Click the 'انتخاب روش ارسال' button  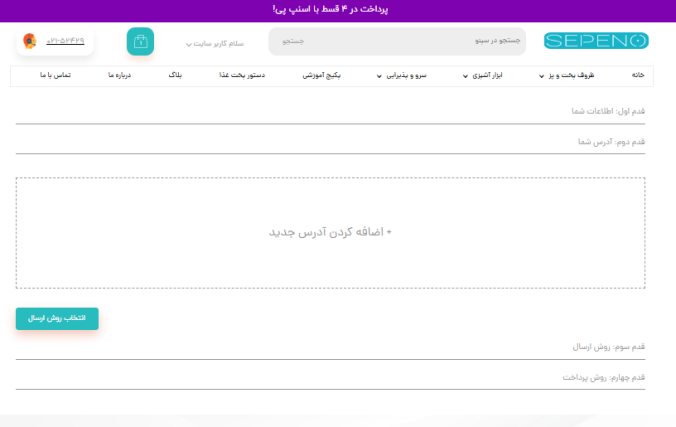coord(57,318)
